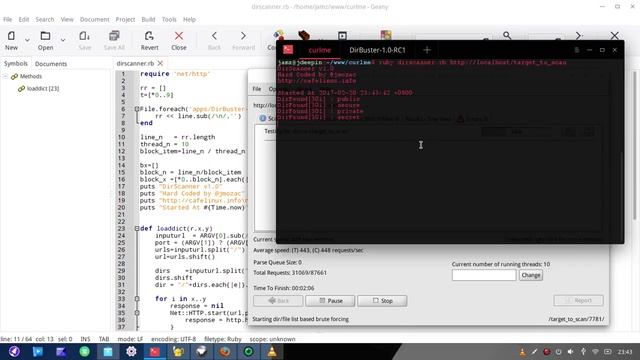Add a new terminal tab with the plus icon
This screenshot has height=360, width=640.
(x=427, y=50)
